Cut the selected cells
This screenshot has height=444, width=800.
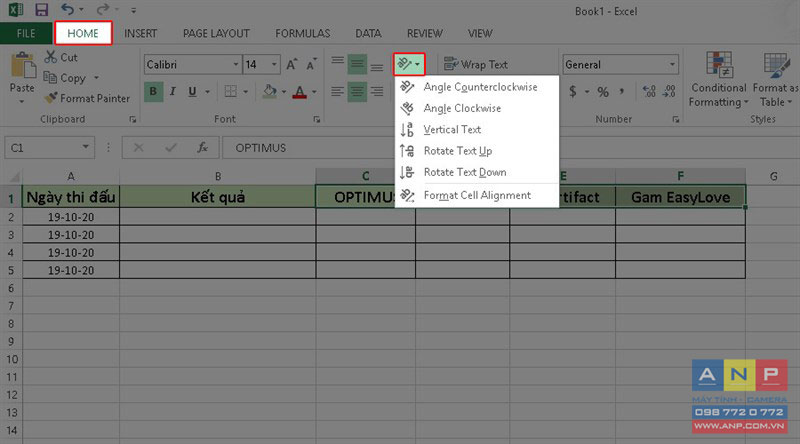tap(61, 57)
